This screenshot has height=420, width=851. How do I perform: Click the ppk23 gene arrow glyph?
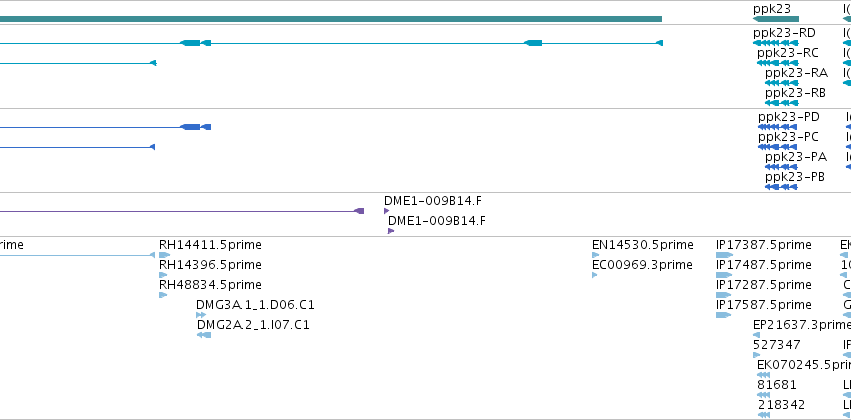(776, 19)
